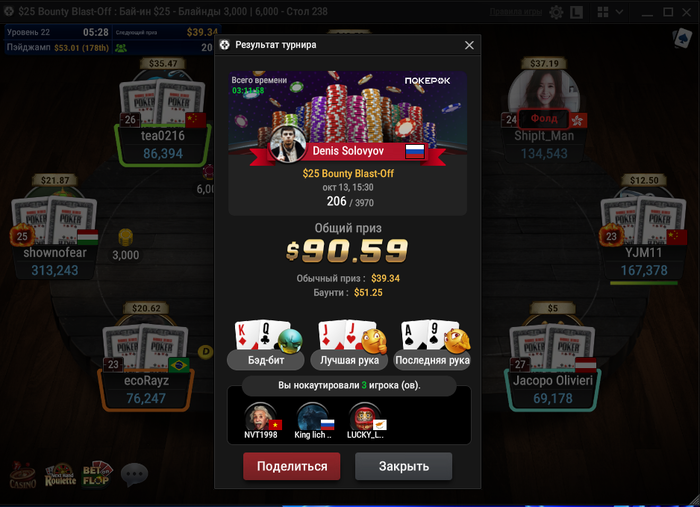The image size is (700, 507).
Task: Click the L layout icon
Action: [576, 12]
